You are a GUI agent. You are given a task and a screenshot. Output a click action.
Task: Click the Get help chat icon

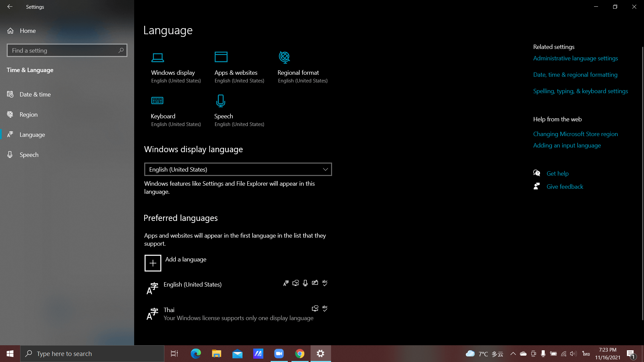coord(537,173)
